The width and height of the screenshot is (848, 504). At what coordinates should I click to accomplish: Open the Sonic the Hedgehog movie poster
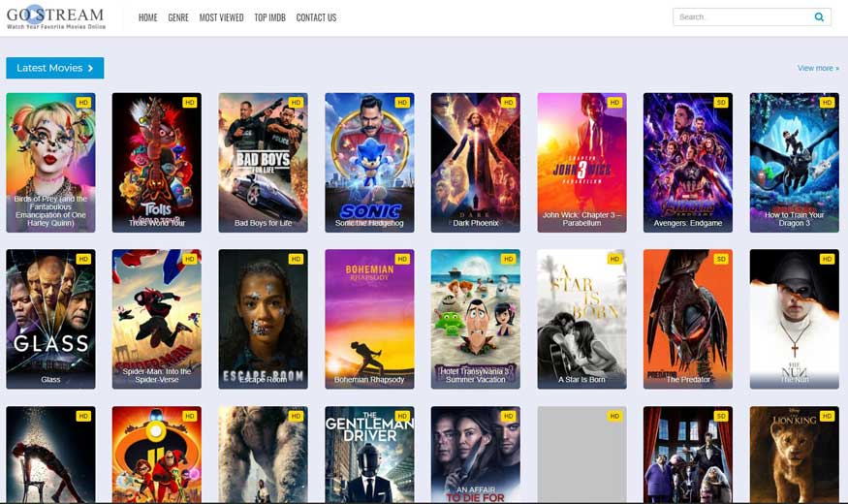point(369,163)
